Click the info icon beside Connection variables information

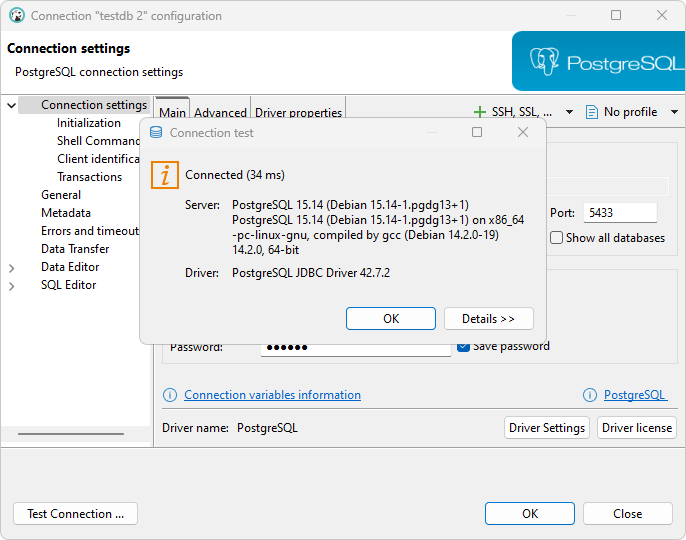pyautogui.click(x=170, y=395)
